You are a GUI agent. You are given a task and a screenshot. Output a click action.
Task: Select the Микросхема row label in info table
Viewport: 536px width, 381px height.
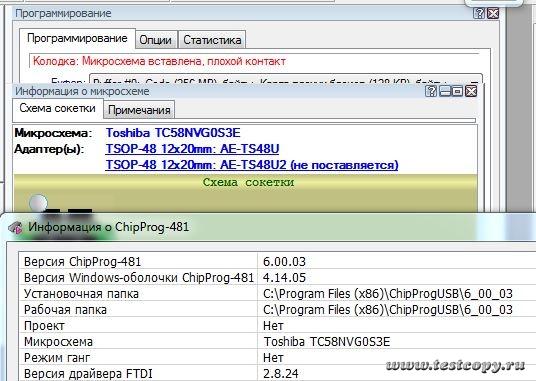click(x=58, y=342)
